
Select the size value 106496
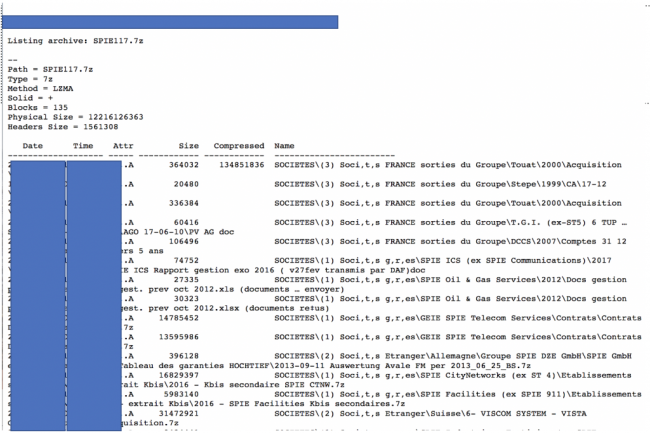click(184, 241)
